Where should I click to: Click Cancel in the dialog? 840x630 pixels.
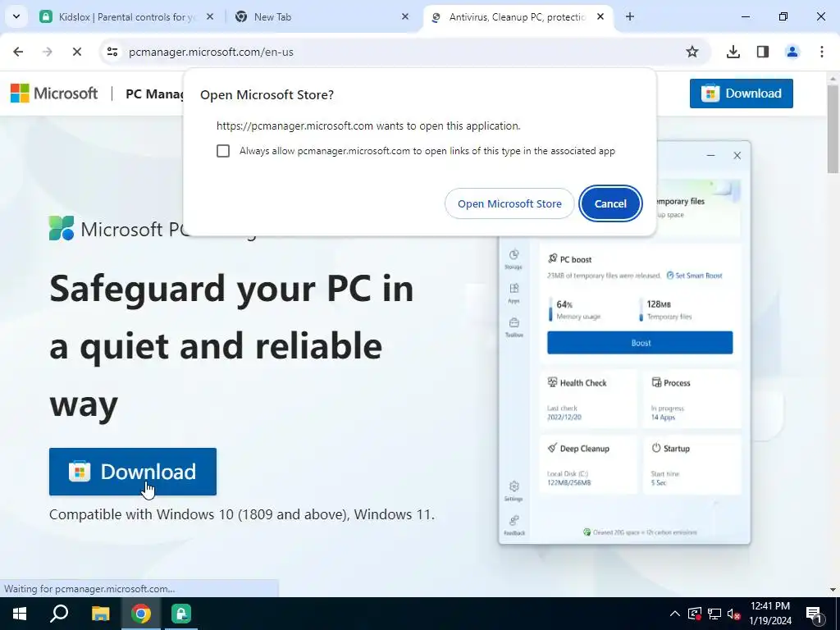click(610, 203)
